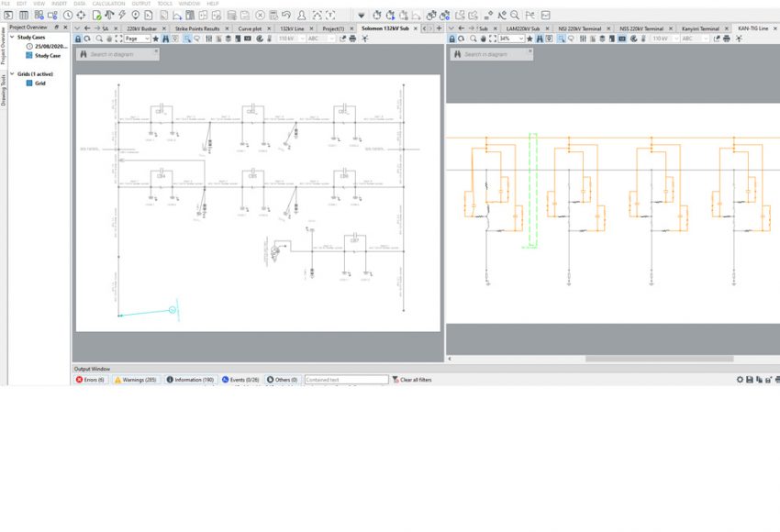Toggle the Information (190) filter
Screen dimensions: 780x532
pos(190,380)
